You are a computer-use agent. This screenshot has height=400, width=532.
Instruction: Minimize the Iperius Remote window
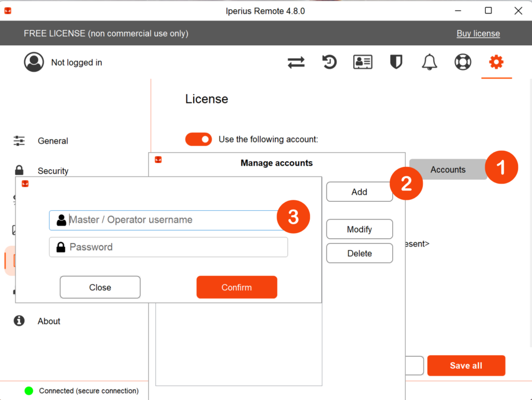[458, 11]
